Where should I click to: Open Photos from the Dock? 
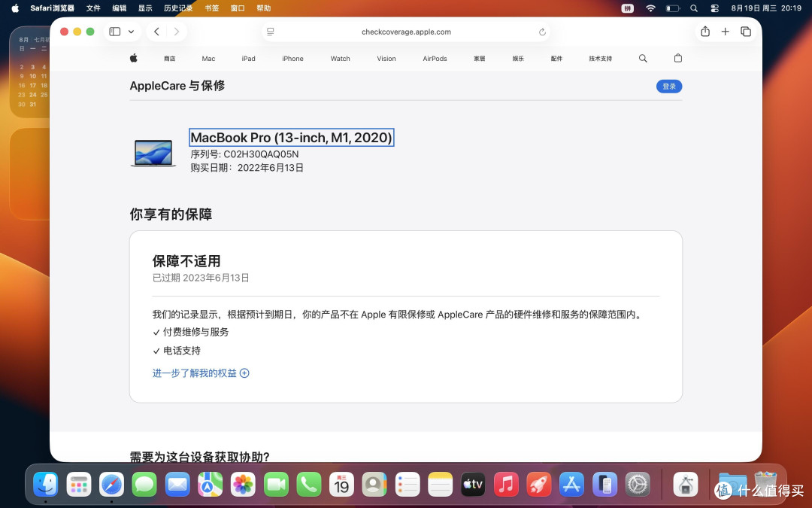244,485
